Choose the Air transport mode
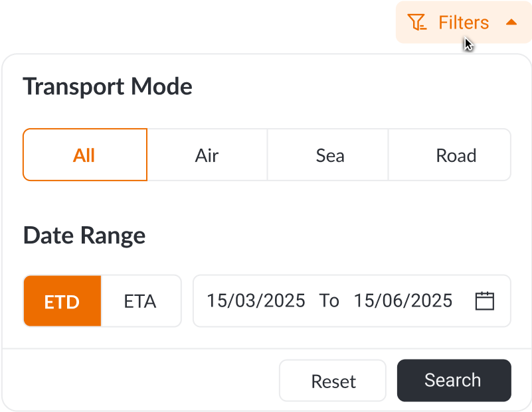 [x=207, y=155]
